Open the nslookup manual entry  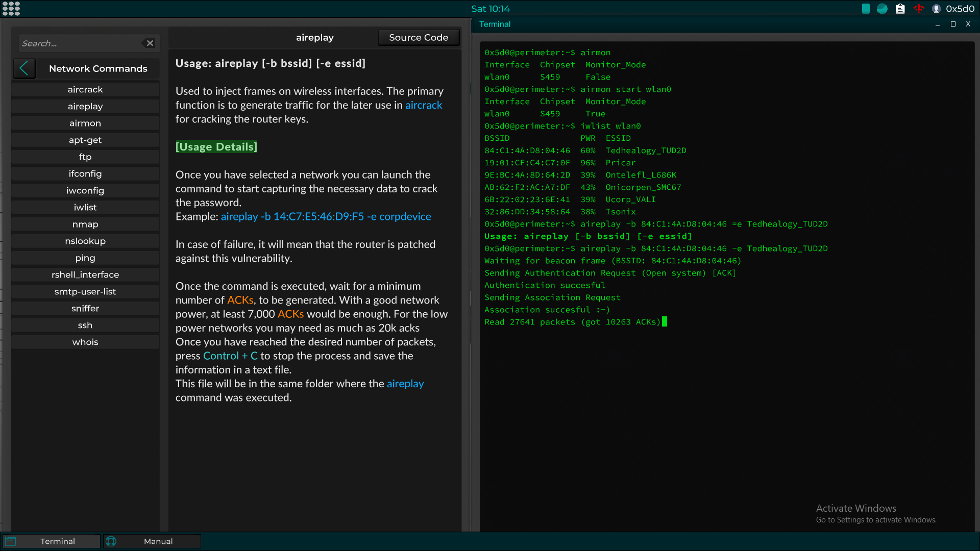coord(85,241)
